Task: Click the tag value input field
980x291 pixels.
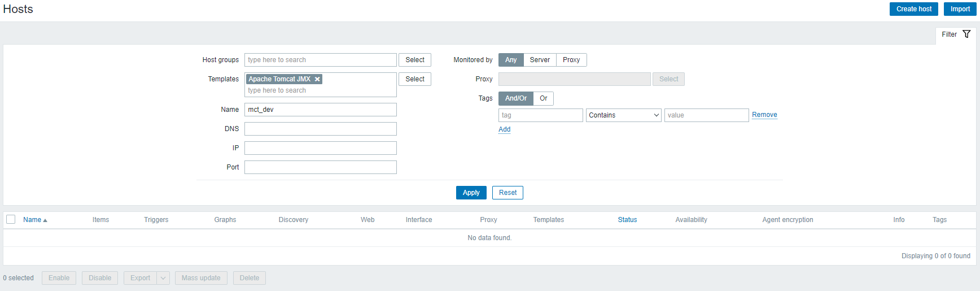Action: point(707,115)
